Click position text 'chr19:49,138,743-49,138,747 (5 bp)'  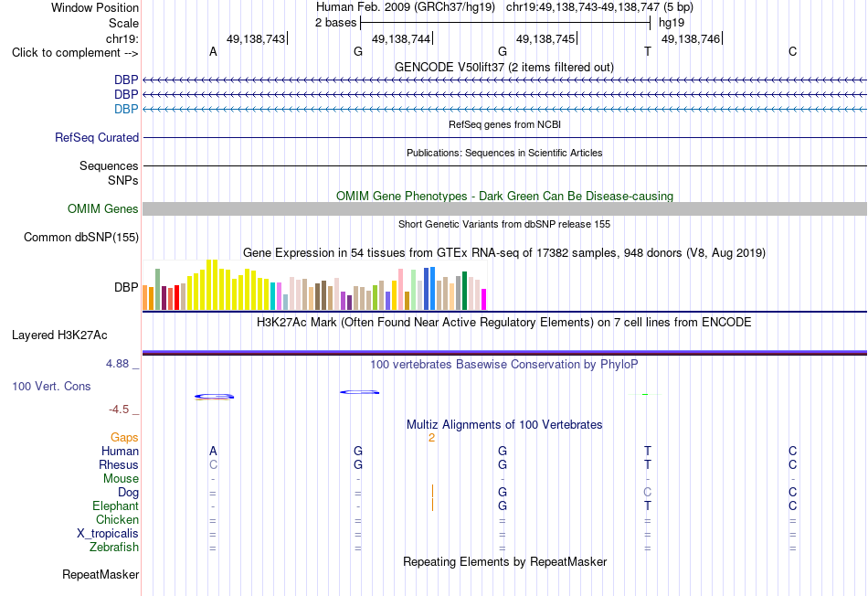[599, 7]
